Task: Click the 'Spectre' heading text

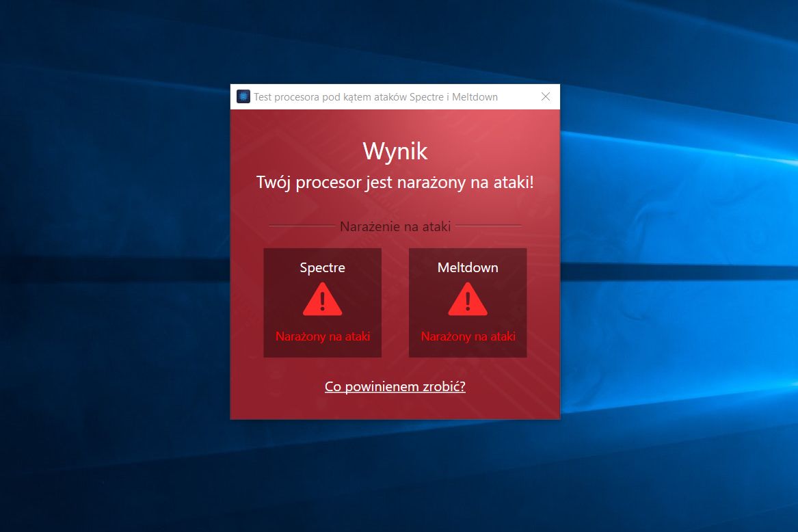Action: pos(322,267)
